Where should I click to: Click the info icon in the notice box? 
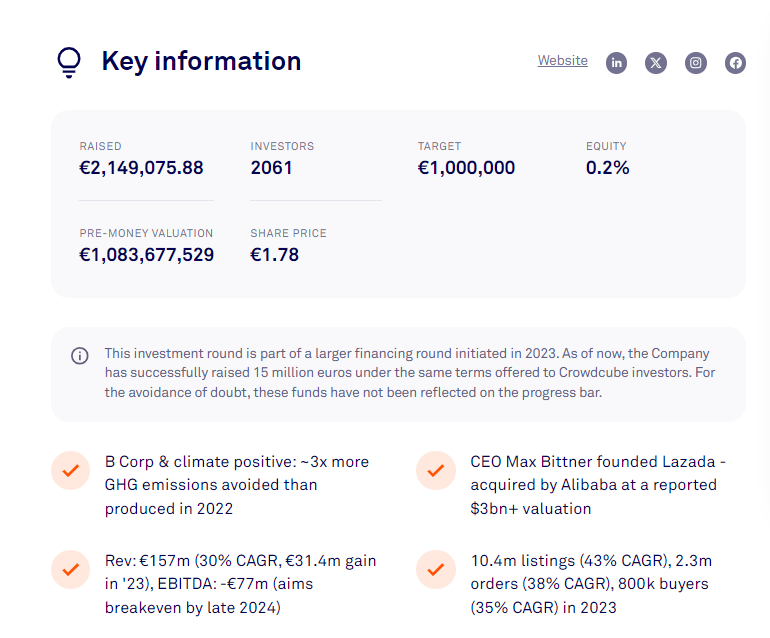(x=80, y=356)
